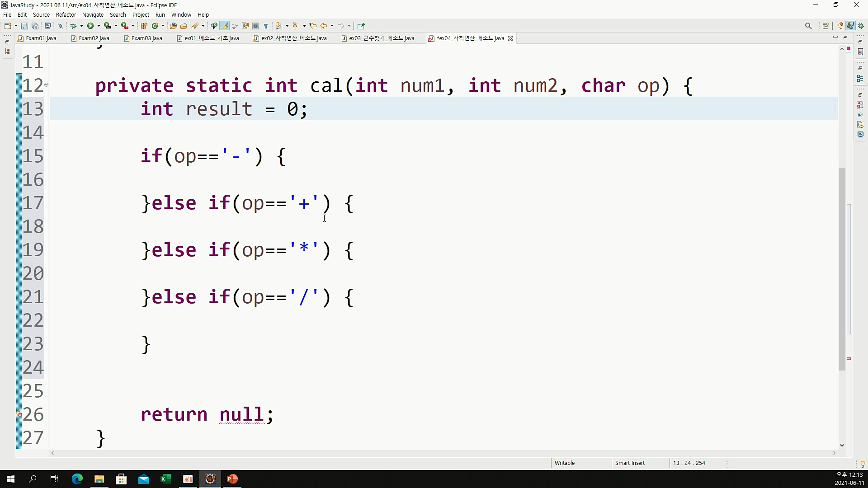Image resolution: width=868 pixels, height=488 pixels.
Task: Click the green Run button
Action: click(90, 26)
